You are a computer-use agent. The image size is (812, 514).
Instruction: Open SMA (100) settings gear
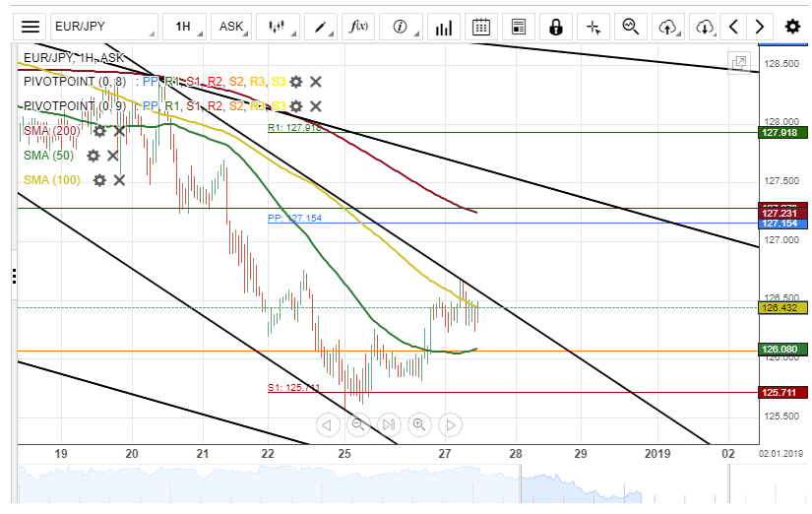coord(99,180)
